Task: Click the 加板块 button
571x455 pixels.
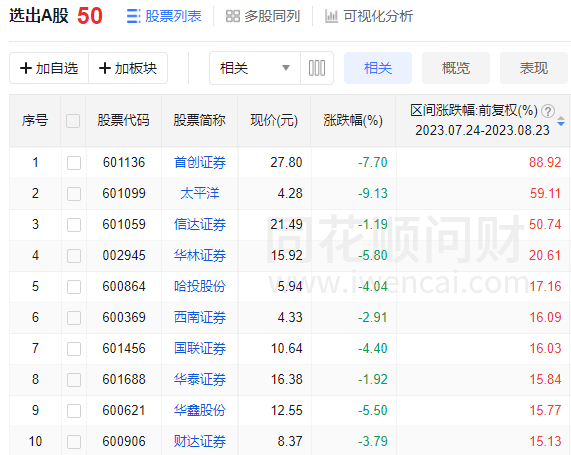Action: pyautogui.click(x=128, y=68)
